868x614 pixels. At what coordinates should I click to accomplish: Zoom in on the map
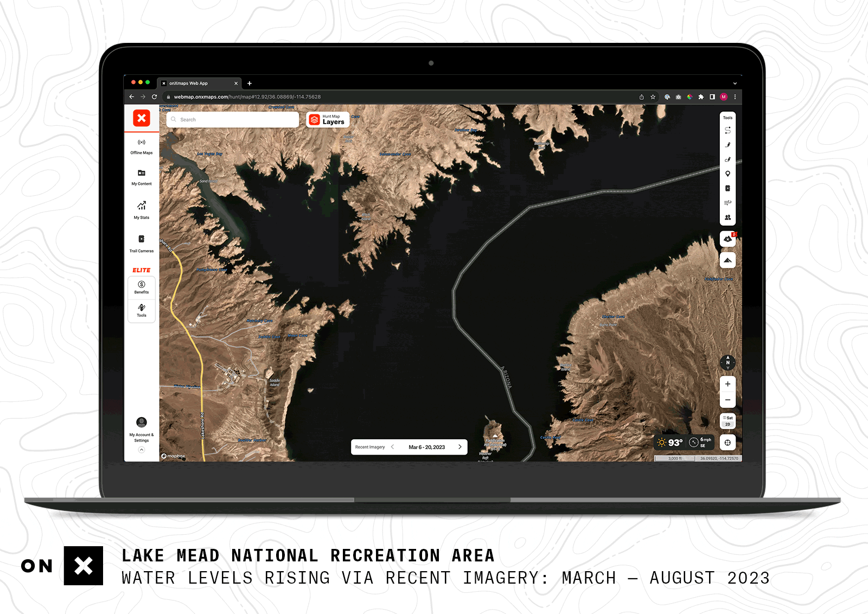tap(727, 384)
